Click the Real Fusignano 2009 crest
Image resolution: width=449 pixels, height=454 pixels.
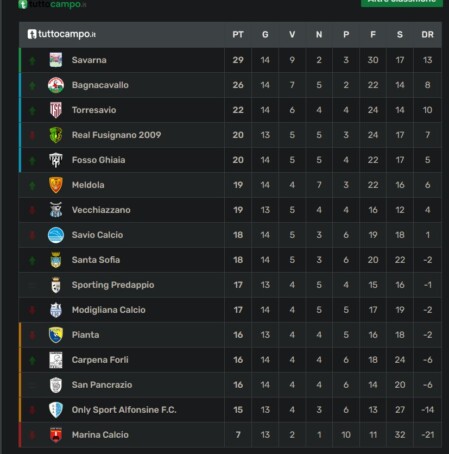[x=56, y=135]
